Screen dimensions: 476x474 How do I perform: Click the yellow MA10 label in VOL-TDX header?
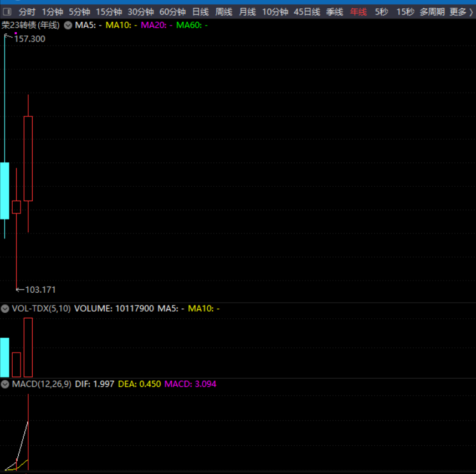click(204, 308)
